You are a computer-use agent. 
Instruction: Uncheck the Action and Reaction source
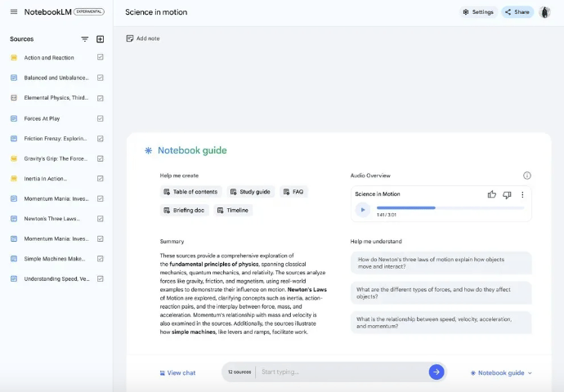click(x=101, y=57)
